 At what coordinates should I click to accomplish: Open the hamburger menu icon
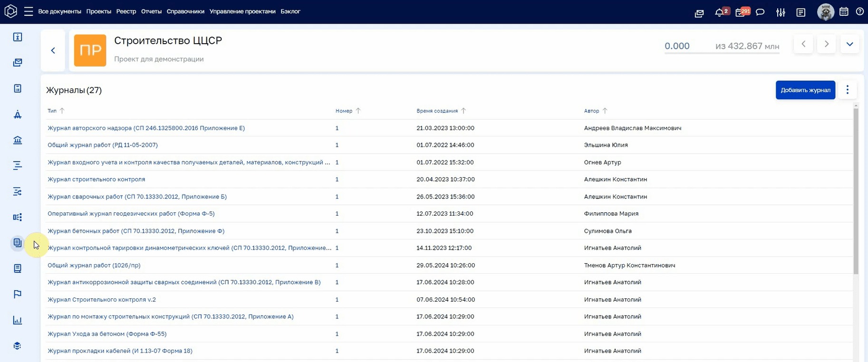(29, 11)
